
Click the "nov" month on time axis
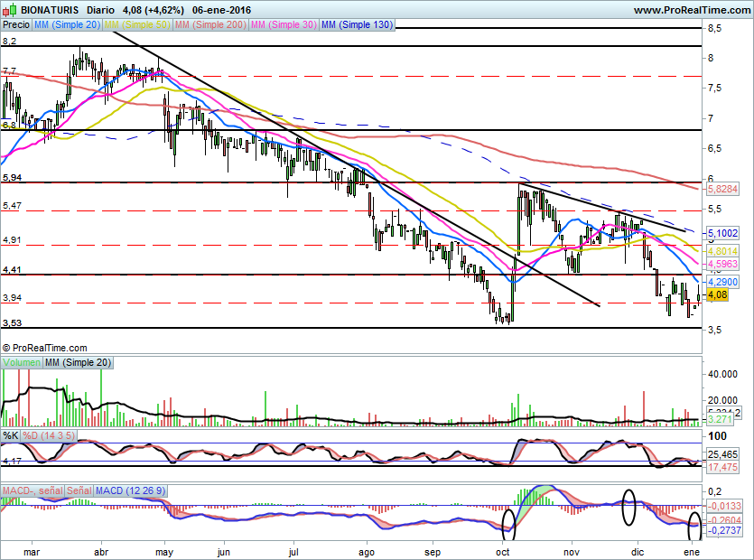(x=572, y=552)
